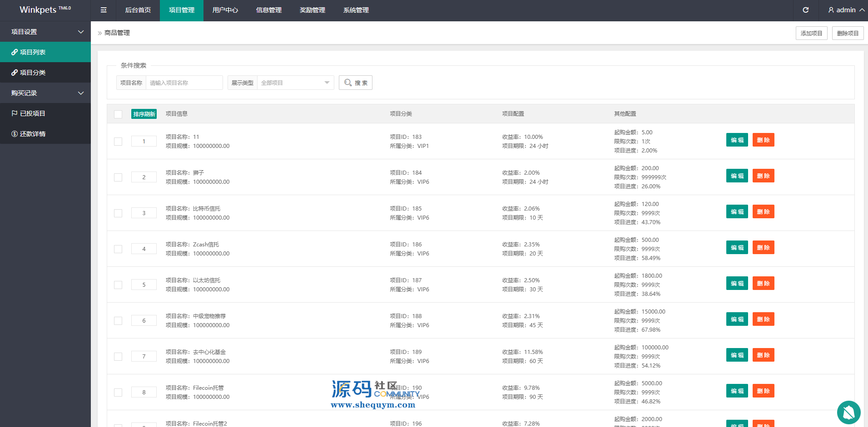Edit project 11 with 编辑 button
Screen dimensions: 868x427
click(x=737, y=140)
